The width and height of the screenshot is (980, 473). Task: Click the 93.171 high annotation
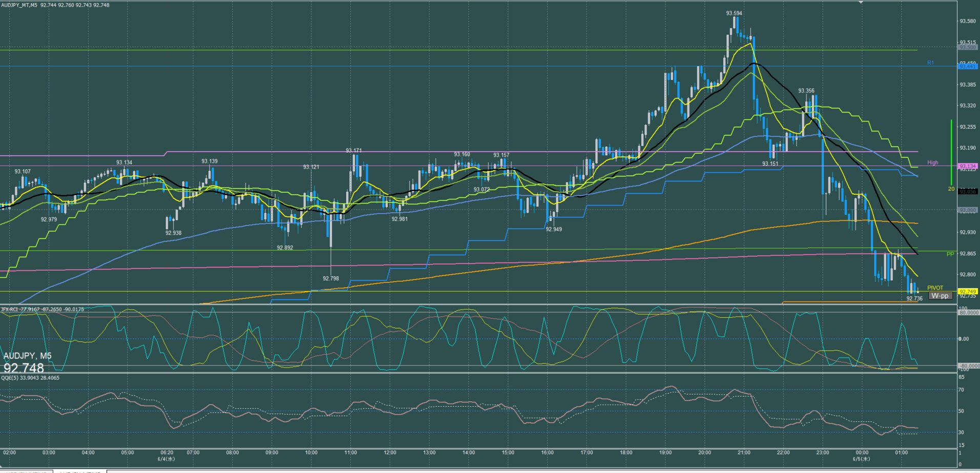pyautogui.click(x=353, y=151)
